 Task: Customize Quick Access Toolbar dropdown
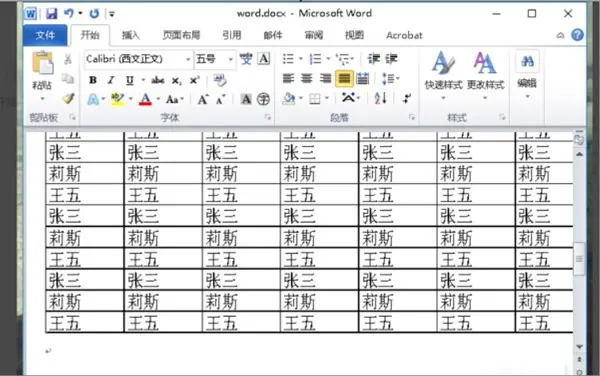(112, 14)
